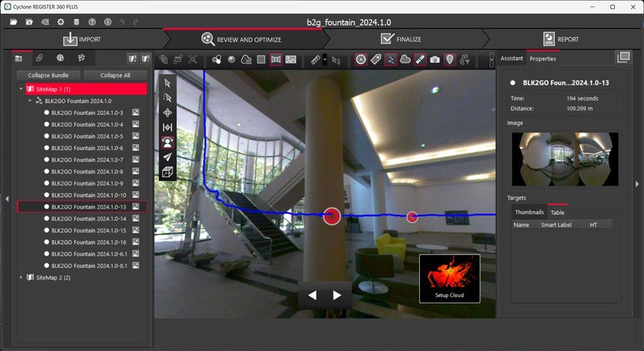Switch to the Properties tab
Image resolution: width=644 pixels, height=351 pixels.
click(x=542, y=59)
